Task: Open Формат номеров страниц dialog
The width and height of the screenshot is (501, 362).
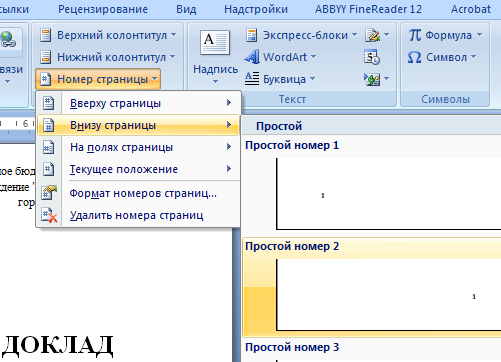Action: tap(138, 193)
